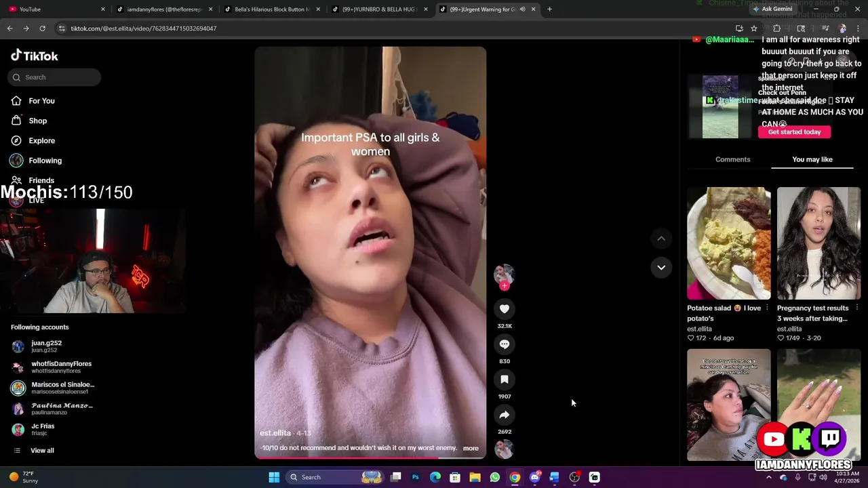Image resolution: width=868 pixels, height=488 pixels.
Task: Open options for the Pregnancy test results video
Action: pos(856,308)
